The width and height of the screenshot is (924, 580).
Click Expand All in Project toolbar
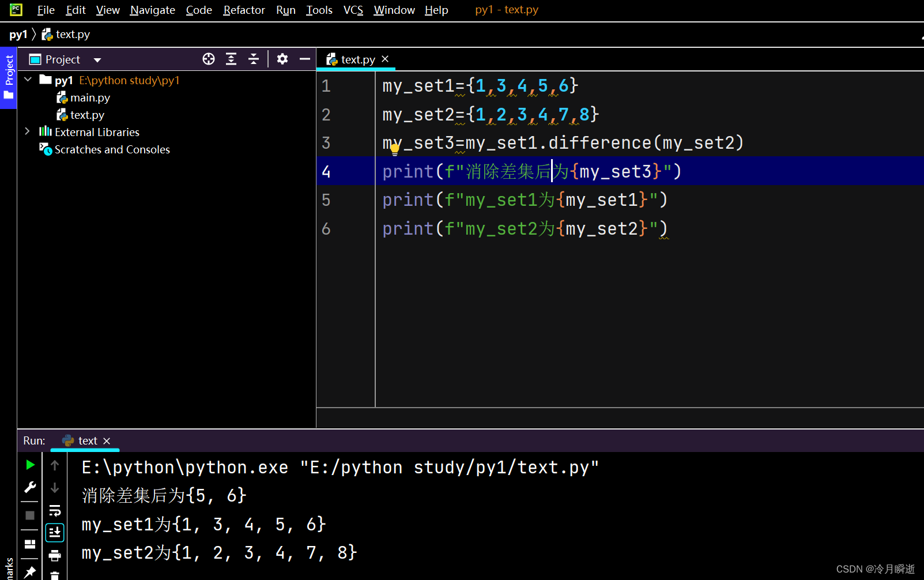pyautogui.click(x=231, y=59)
